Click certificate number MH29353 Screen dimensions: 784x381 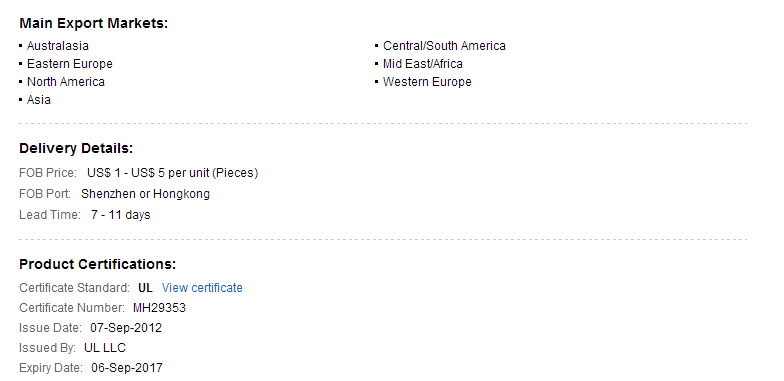159,308
